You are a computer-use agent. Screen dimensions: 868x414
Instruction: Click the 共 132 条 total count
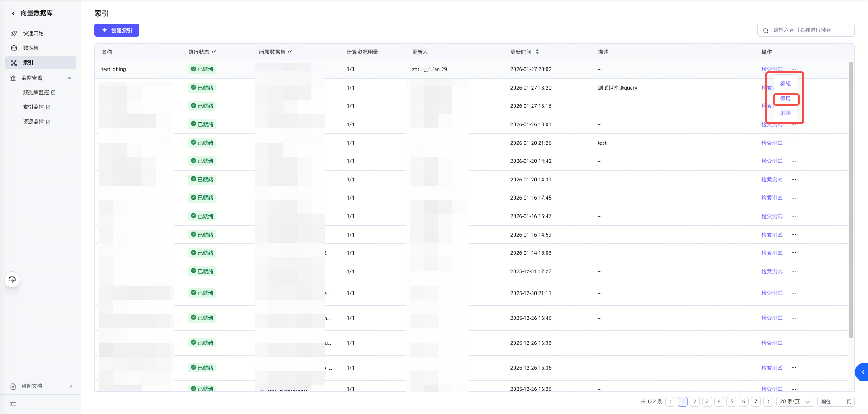651,401
